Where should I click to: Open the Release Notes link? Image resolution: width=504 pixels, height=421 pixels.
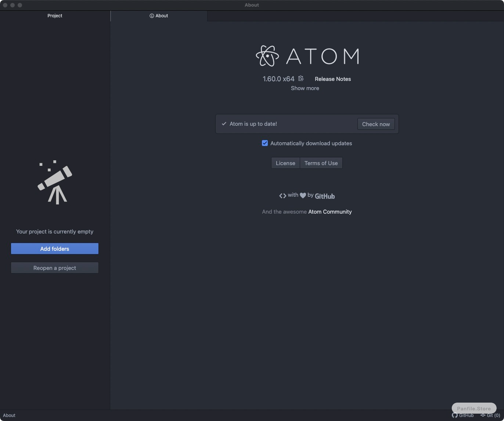pyautogui.click(x=333, y=79)
